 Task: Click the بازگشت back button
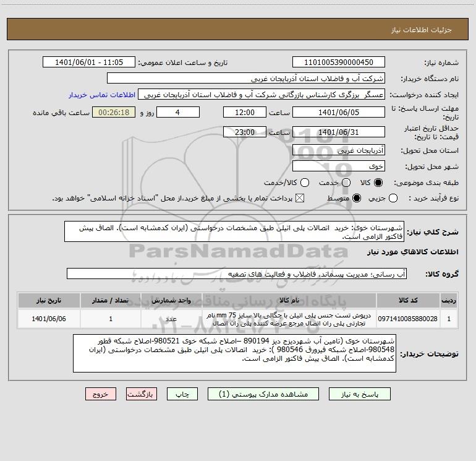(x=142, y=394)
